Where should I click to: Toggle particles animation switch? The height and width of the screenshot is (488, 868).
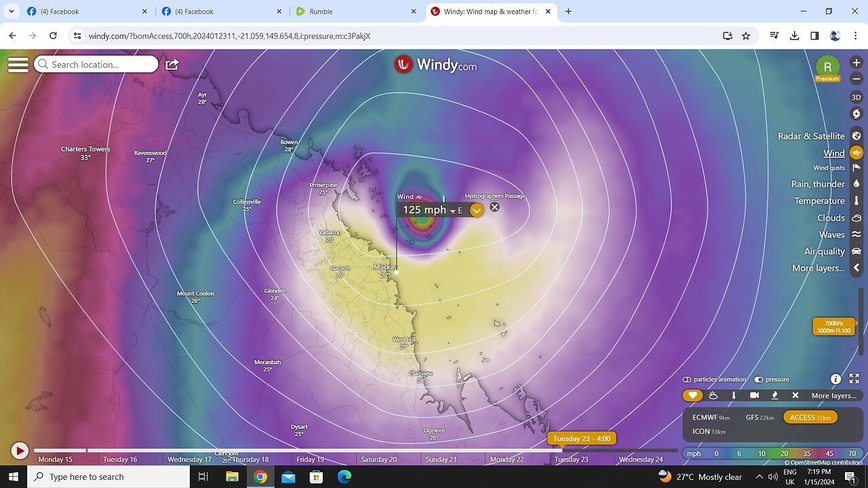[714, 380]
